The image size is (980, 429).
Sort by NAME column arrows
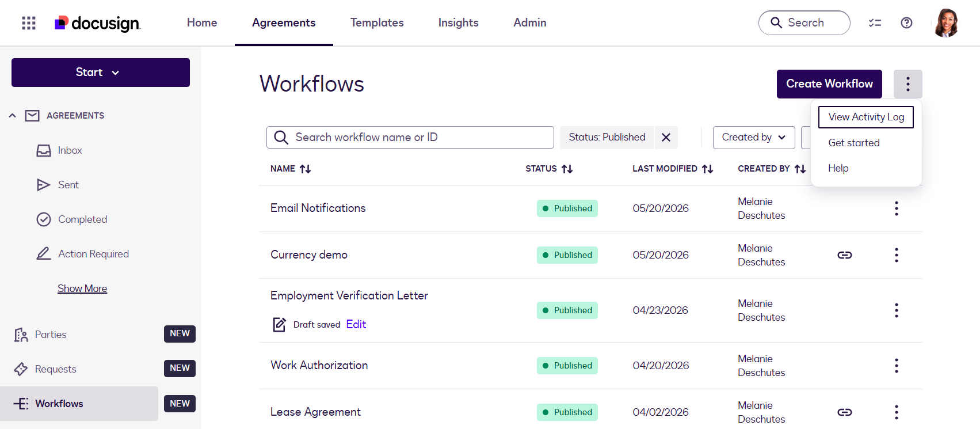[306, 169]
